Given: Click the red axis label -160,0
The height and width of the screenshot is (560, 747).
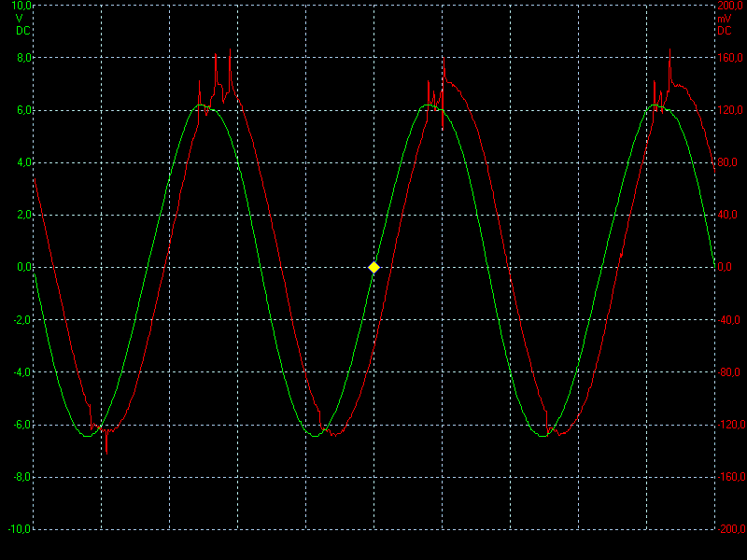Looking at the screenshot, I should click(x=731, y=477).
